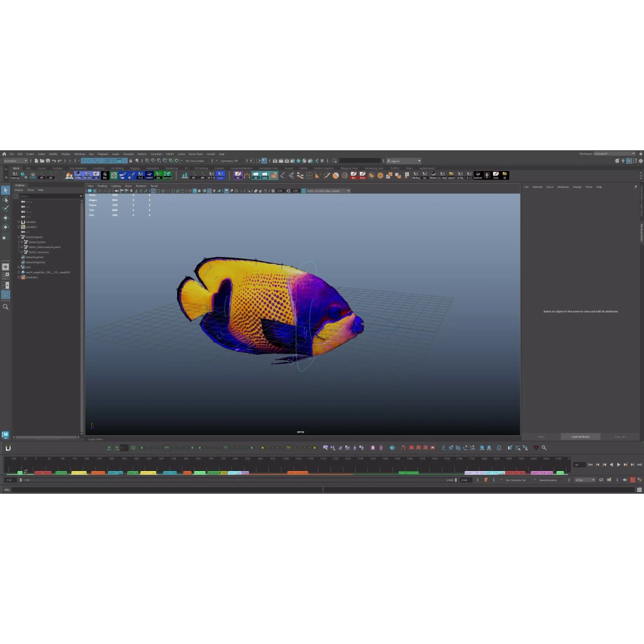Image resolution: width=644 pixels, height=644 pixels.
Task: Click the orange sphere shelf icon
Action: pyautogui.click(x=336, y=175)
